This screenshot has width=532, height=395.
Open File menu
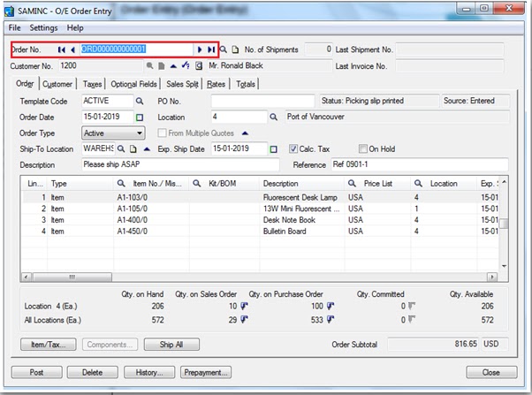coord(15,27)
